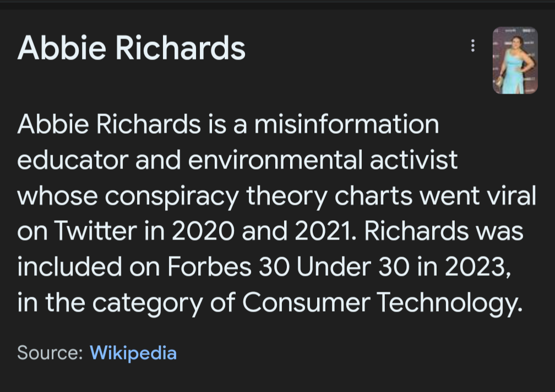Click the word "educator" in the description
Viewport: 555px width, 392px height.
click(73, 160)
